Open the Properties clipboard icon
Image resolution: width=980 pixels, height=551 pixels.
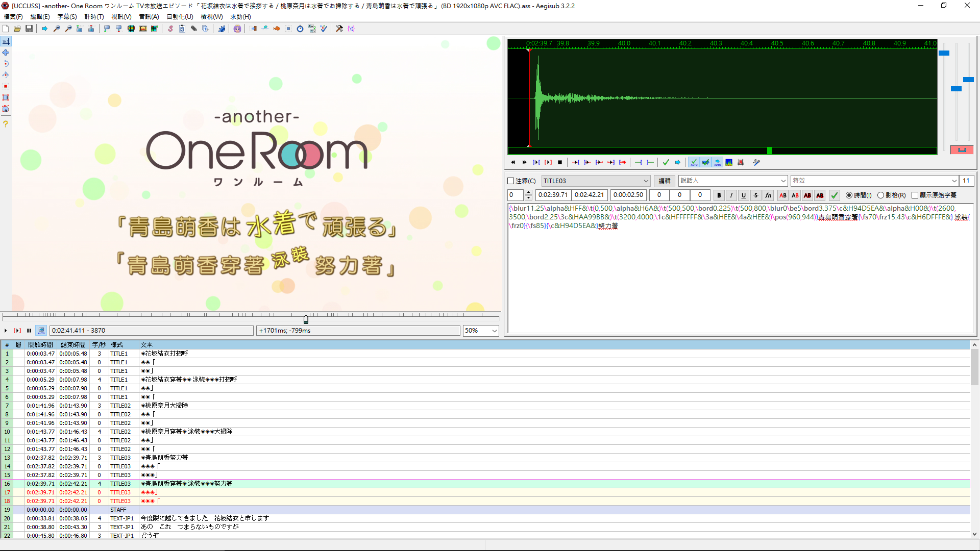(182, 29)
